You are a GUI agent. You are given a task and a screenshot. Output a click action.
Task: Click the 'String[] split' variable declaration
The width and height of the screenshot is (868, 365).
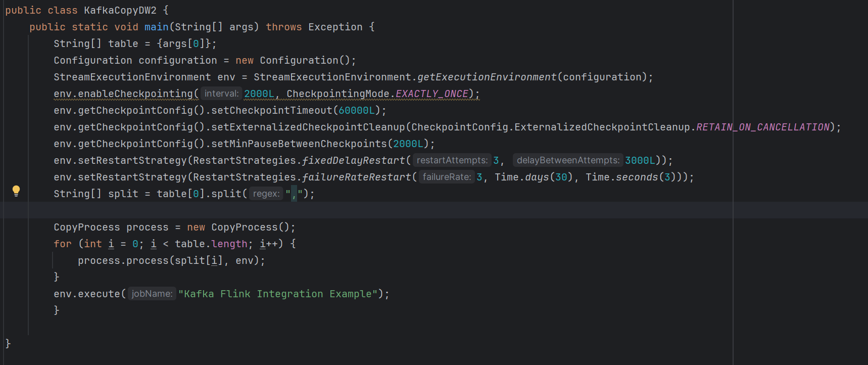tap(96, 194)
